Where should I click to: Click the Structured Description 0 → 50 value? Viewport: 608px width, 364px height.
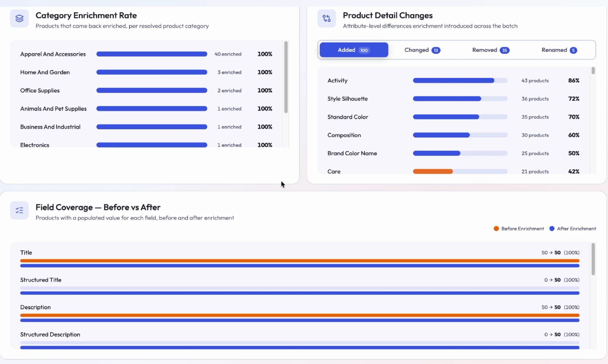(x=552, y=335)
